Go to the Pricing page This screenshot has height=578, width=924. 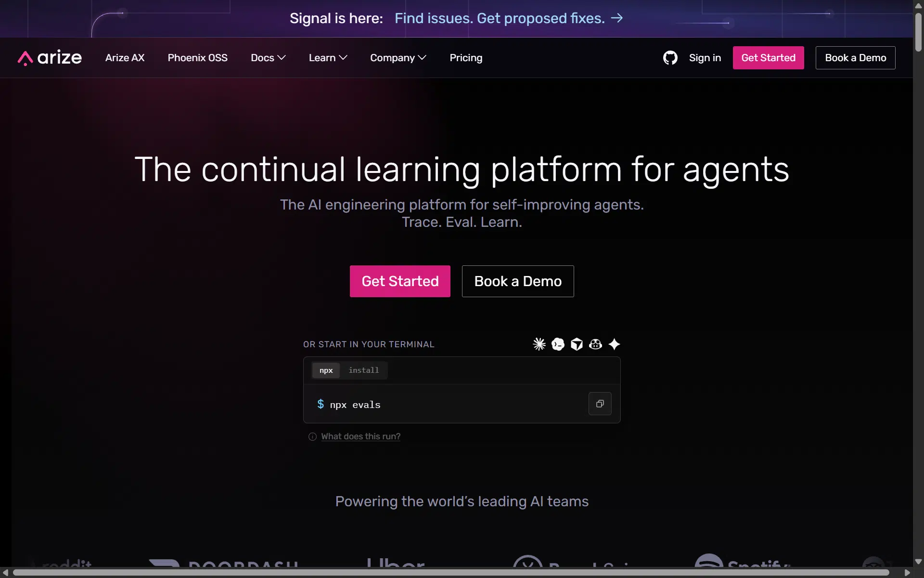pos(466,58)
